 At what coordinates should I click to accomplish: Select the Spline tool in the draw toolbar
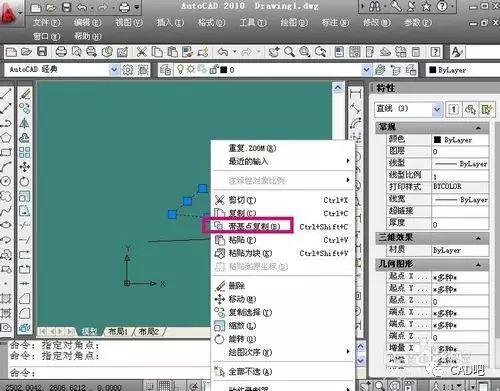pos(6,210)
